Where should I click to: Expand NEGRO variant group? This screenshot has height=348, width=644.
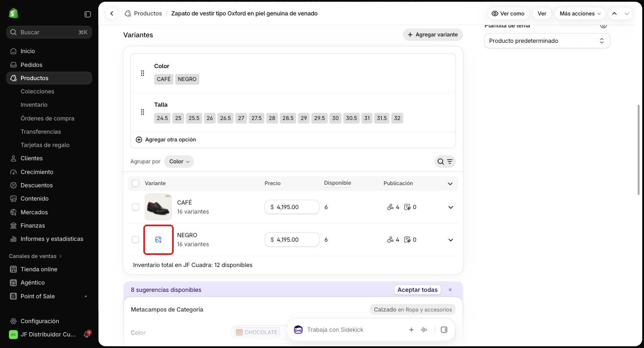point(450,240)
